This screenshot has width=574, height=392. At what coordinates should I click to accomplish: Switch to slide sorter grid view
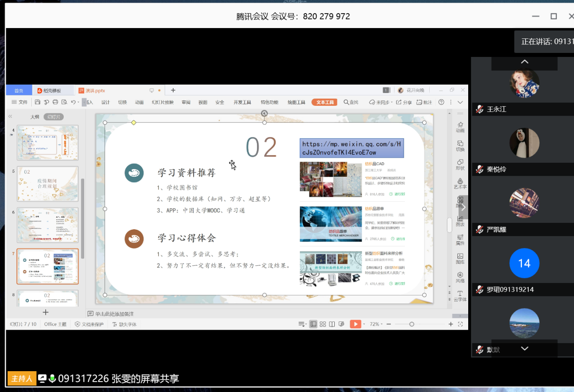click(x=323, y=324)
